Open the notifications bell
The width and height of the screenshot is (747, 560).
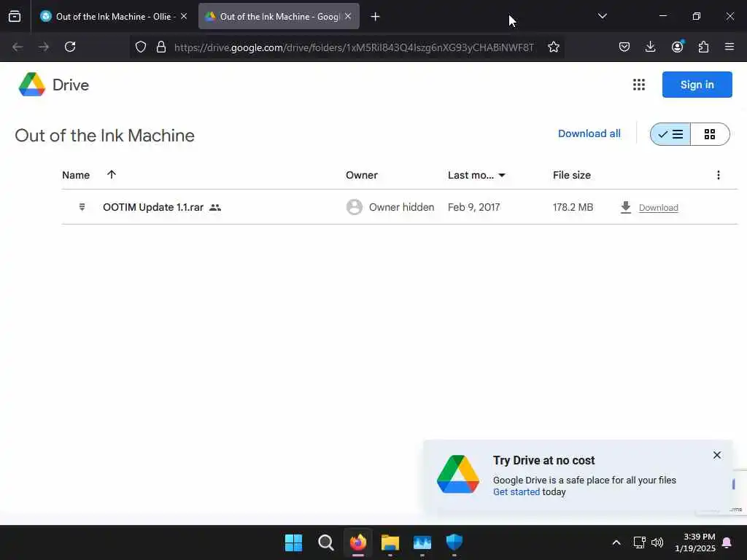[727, 542]
